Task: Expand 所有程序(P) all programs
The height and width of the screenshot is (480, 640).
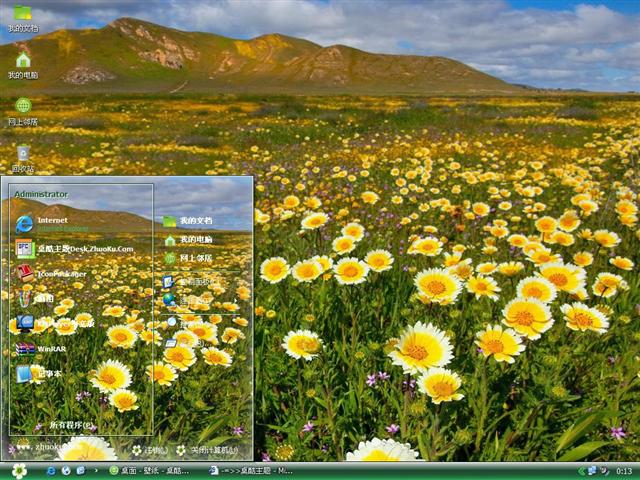Action: click(x=71, y=425)
